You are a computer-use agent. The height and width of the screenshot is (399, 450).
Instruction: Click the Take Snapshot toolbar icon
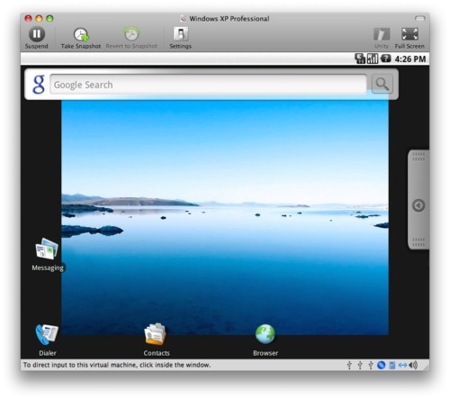(x=81, y=35)
